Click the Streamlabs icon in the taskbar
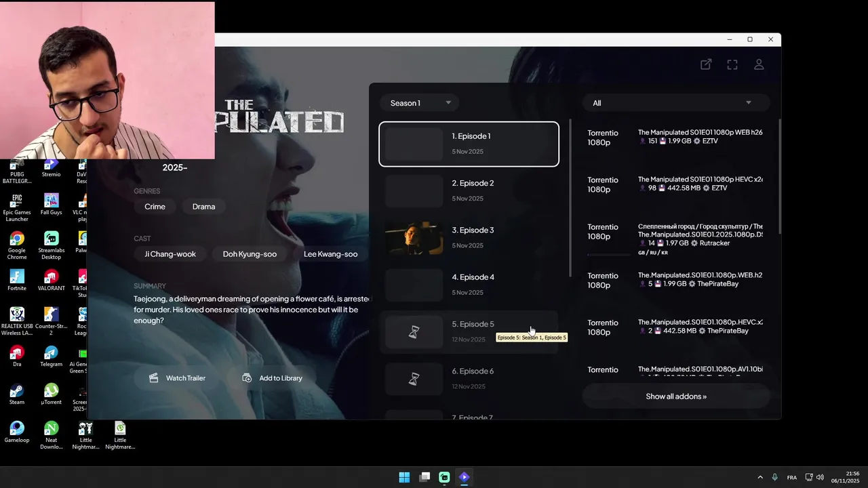868x488 pixels. [444, 477]
